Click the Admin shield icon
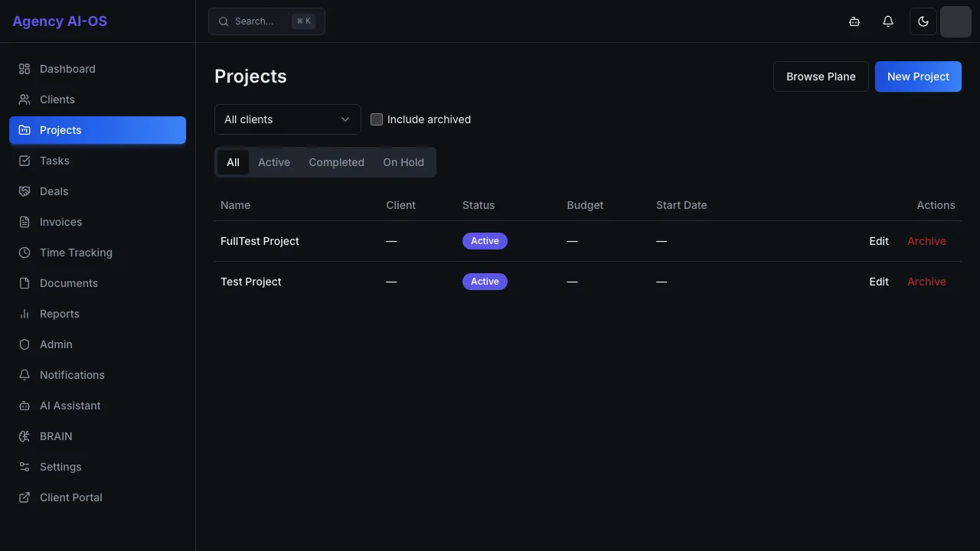Image resolution: width=980 pixels, height=551 pixels. pos(24,344)
